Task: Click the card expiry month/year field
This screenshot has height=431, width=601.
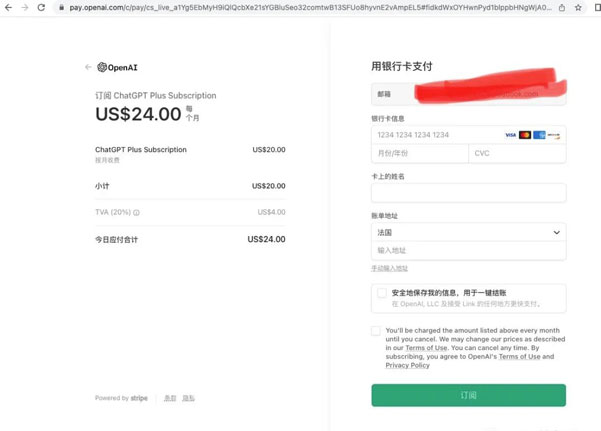Action: [x=420, y=153]
